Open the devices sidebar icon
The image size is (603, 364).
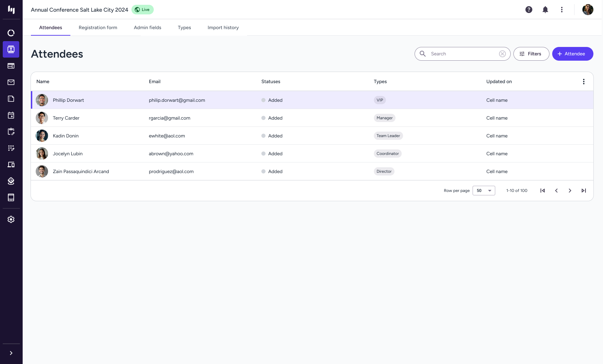[x=11, y=165]
